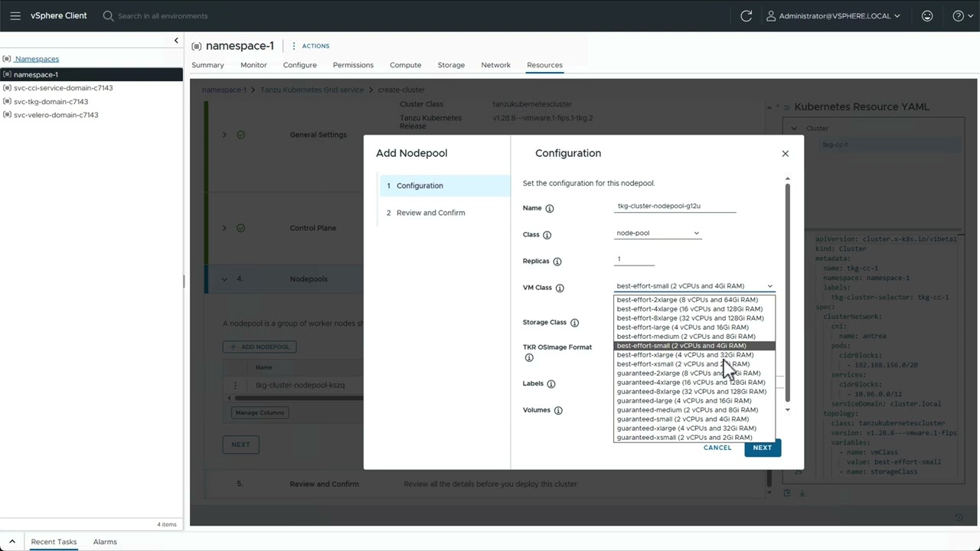Click info icon beside Replicas label
This screenshot has height=551, width=980.
pyautogui.click(x=557, y=262)
